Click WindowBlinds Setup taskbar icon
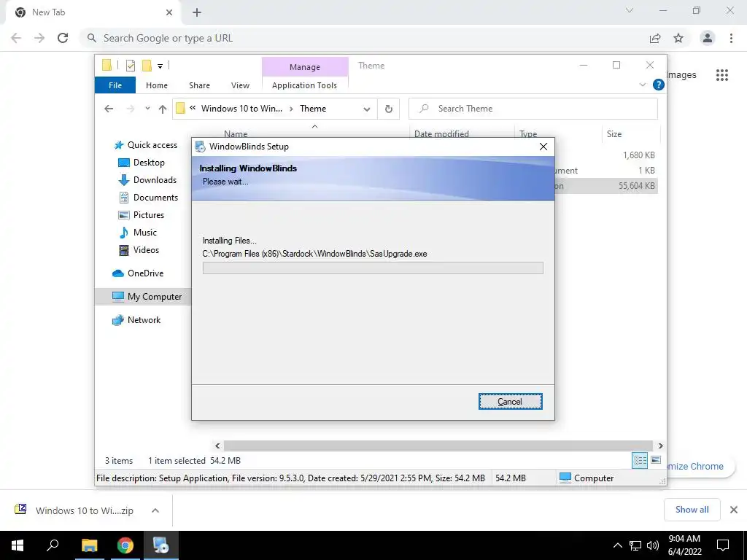747x560 pixels. [161, 545]
